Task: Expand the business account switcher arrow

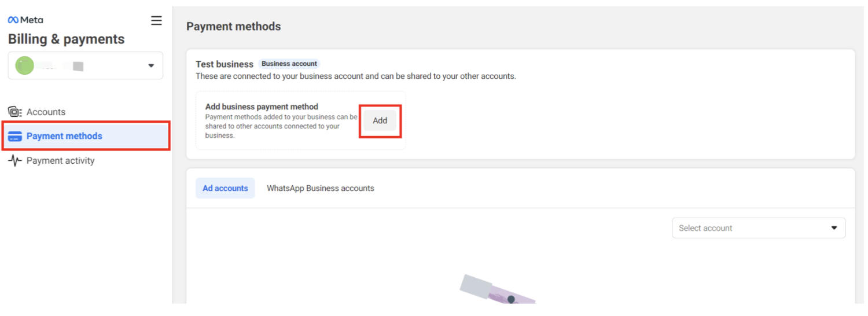Action: pos(151,66)
